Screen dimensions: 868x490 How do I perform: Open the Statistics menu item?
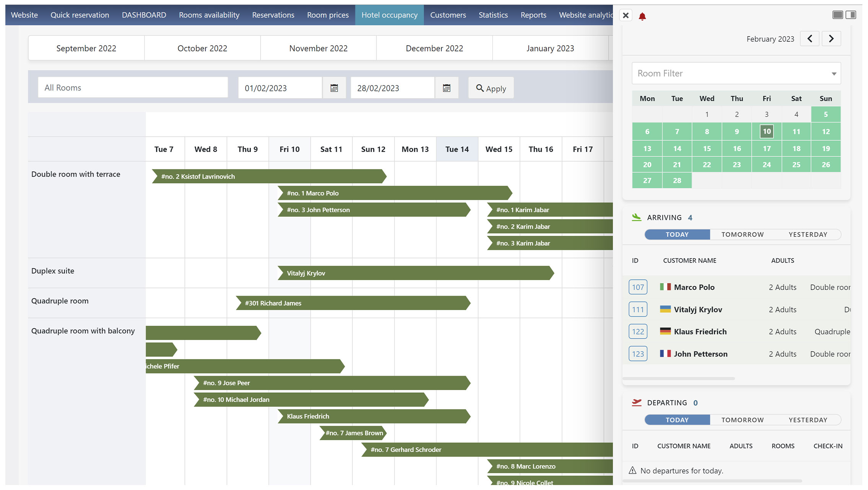pyautogui.click(x=493, y=15)
